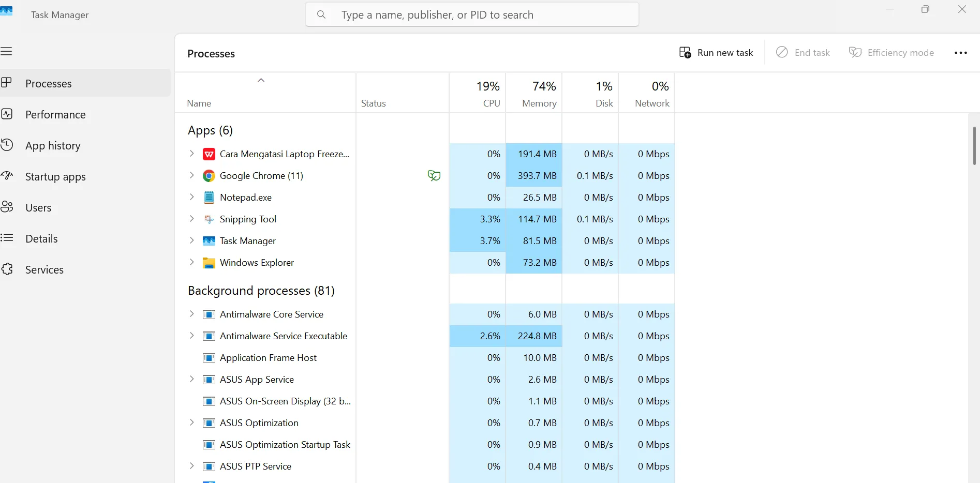The height and width of the screenshot is (483, 980).
Task: Click the Task Manager process icon
Action: point(209,241)
